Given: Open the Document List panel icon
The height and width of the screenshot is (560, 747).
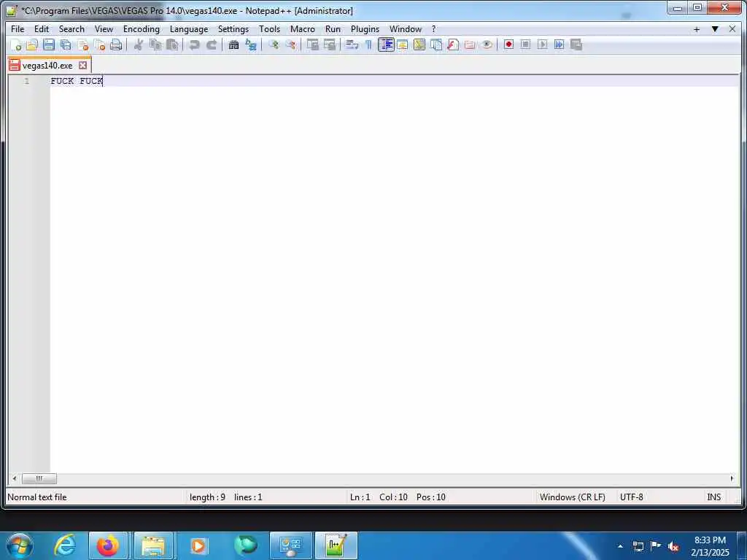Looking at the screenshot, I should click(436, 44).
